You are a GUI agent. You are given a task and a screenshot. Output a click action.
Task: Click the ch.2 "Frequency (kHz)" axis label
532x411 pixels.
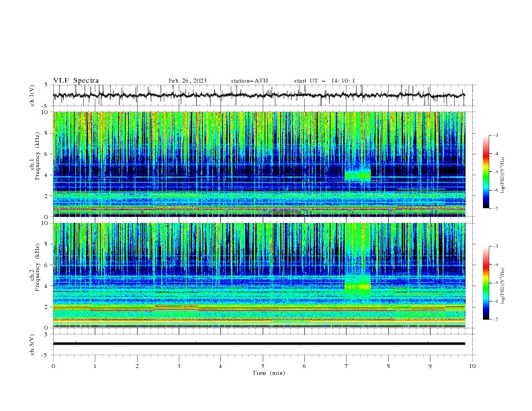click(37, 267)
